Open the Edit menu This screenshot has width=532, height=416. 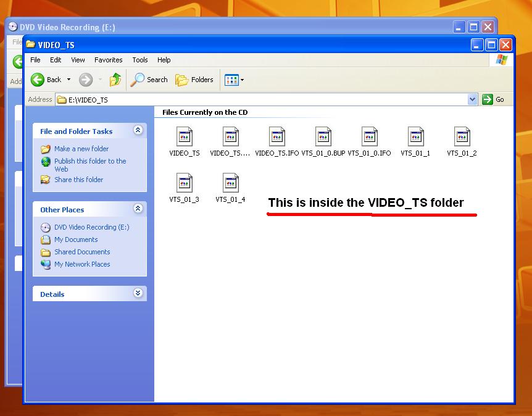coord(56,60)
